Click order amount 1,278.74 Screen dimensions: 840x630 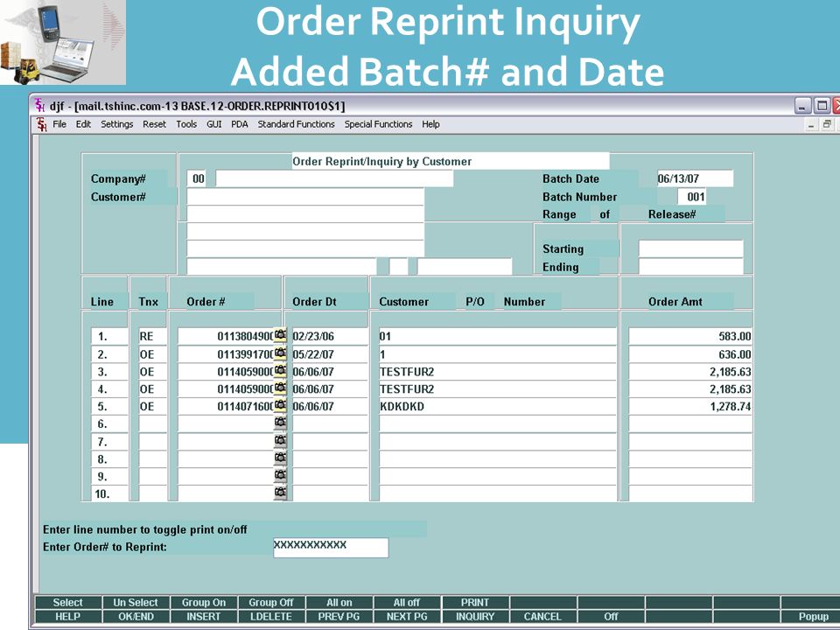pos(690,406)
